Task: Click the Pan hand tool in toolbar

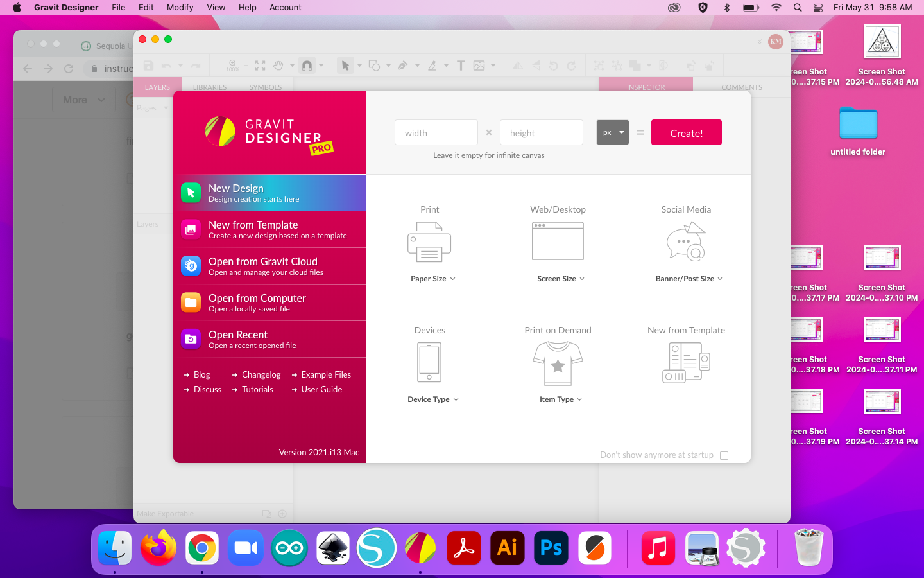Action: pyautogui.click(x=278, y=66)
